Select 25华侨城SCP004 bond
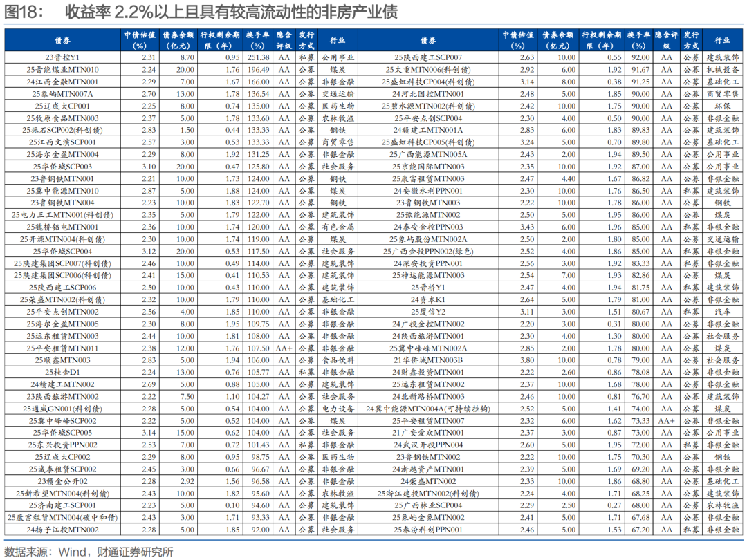 coord(62,252)
